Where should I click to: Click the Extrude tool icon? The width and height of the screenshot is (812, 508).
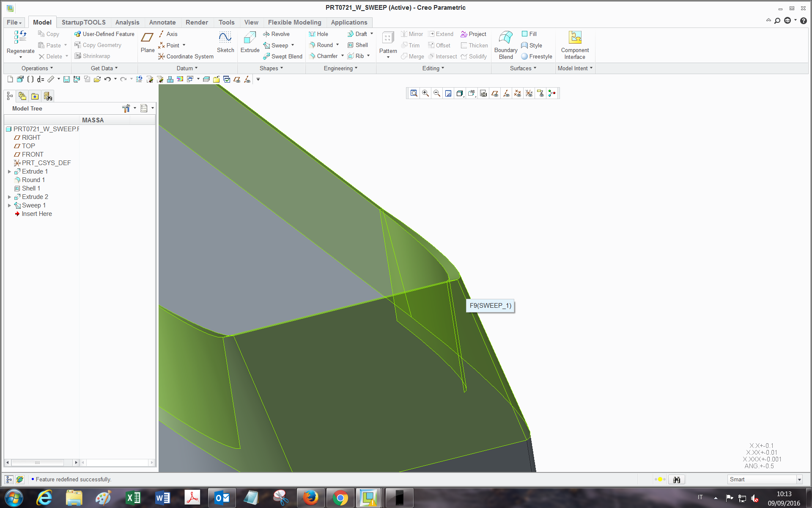[250, 39]
